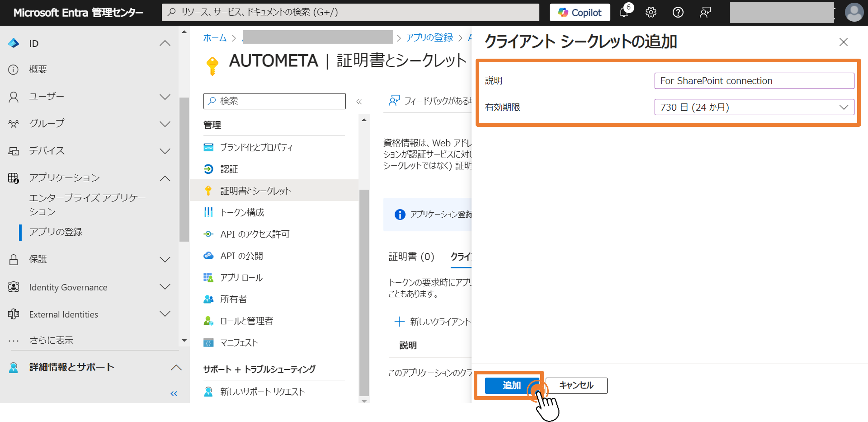This screenshot has width=868, height=422.
Task: Click the 追加 button
Action: 512,385
